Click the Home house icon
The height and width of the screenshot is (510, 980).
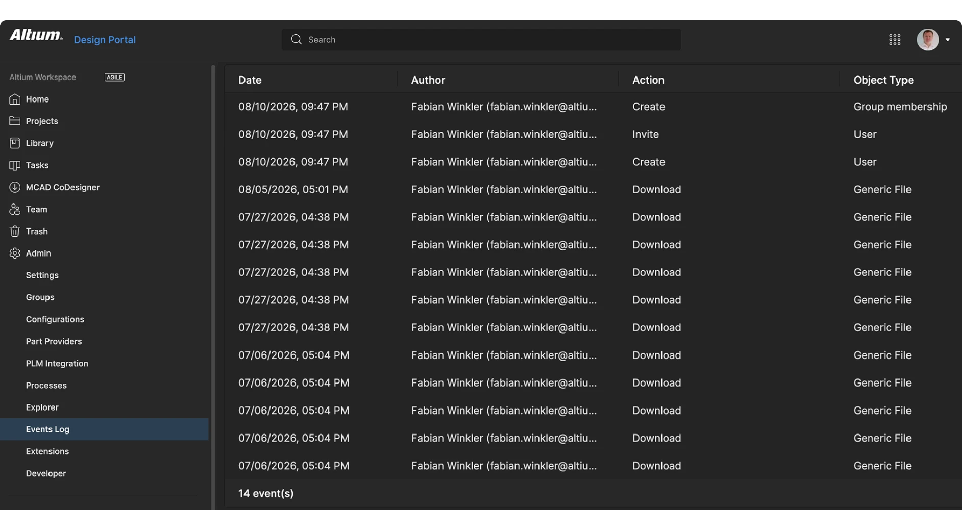(15, 99)
